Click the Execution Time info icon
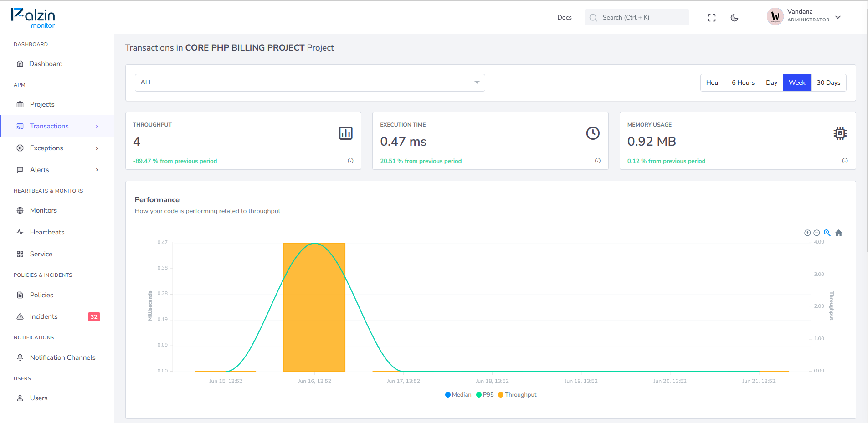Screen dimensions: 868x423 coord(598,161)
